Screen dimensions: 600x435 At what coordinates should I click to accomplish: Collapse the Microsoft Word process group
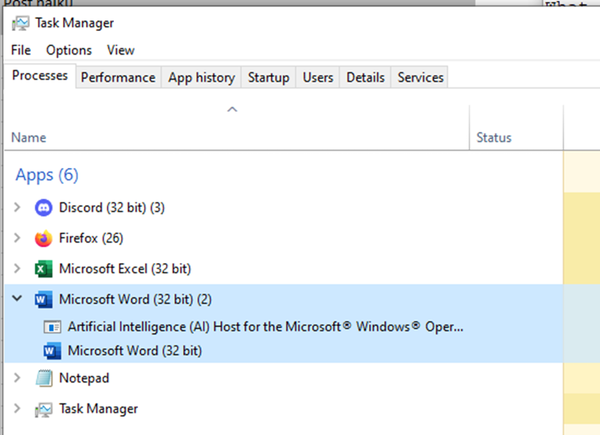click(16, 299)
